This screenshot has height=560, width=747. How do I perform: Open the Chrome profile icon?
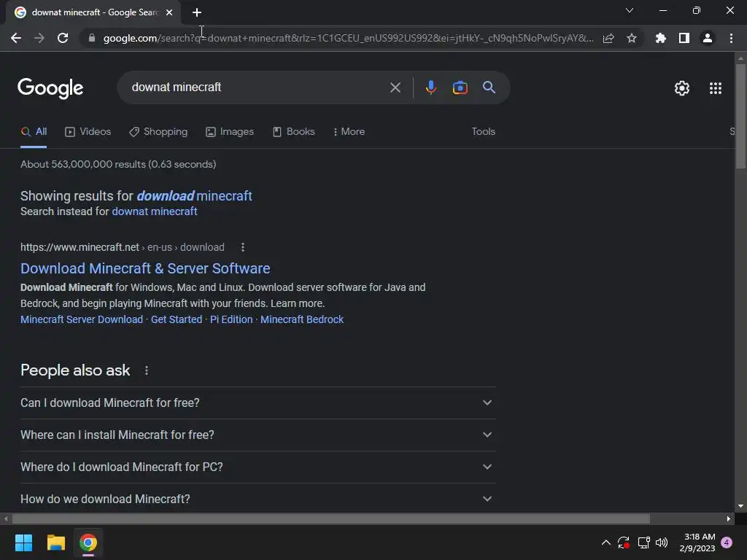(x=708, y=38)
